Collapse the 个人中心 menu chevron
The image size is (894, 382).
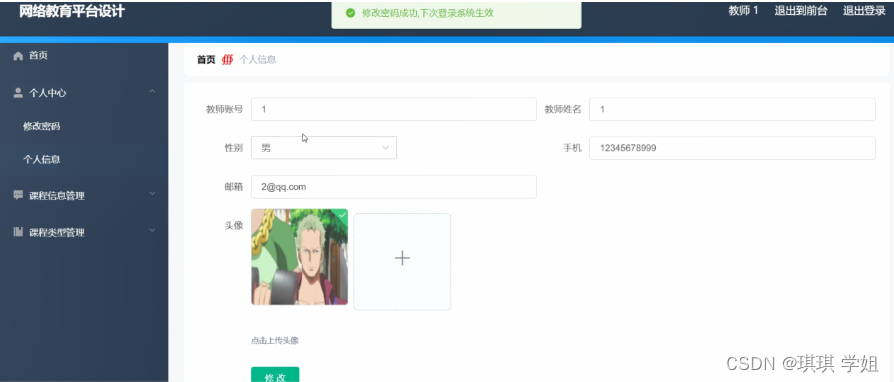coord(152,91)
